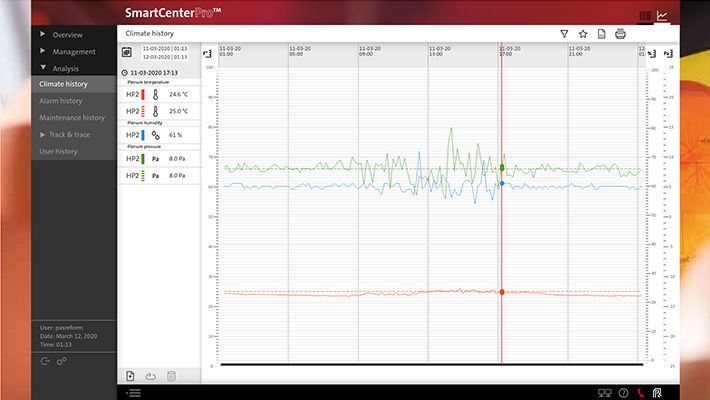Select the percent axis scale icon

[x=652, y=53]
